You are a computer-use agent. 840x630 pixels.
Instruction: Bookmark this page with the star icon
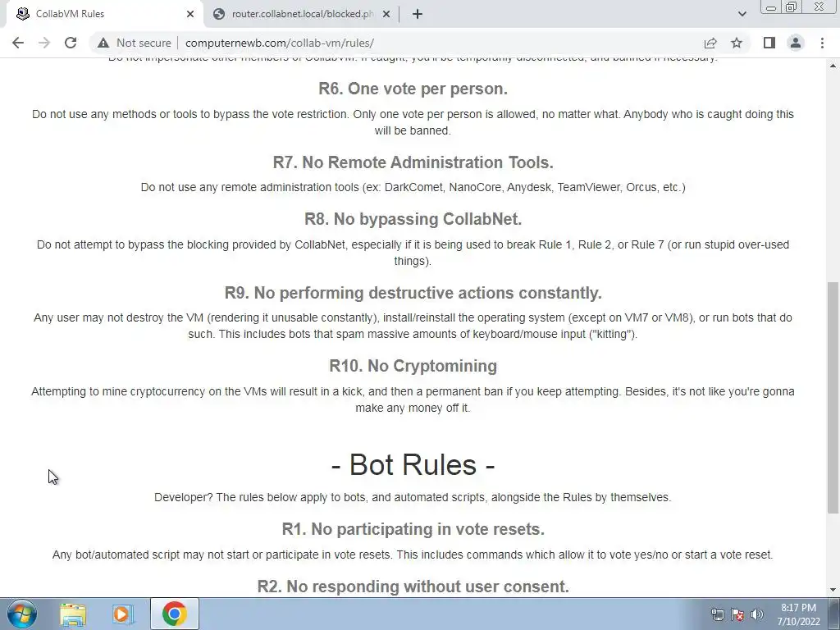(737, 43)
